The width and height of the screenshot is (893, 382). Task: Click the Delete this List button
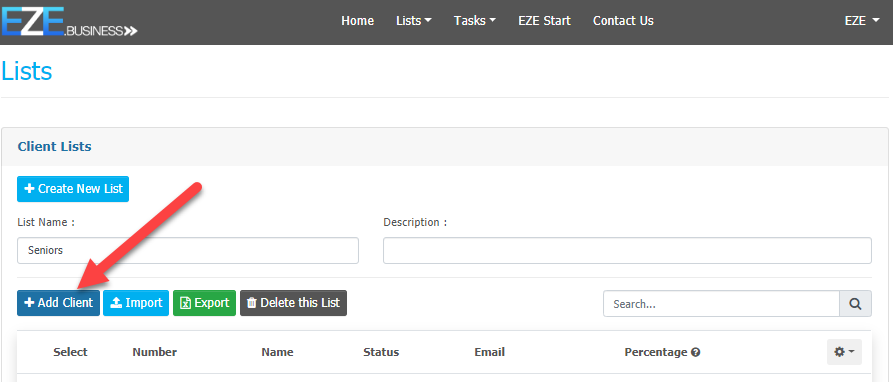[x=293, y=303]
